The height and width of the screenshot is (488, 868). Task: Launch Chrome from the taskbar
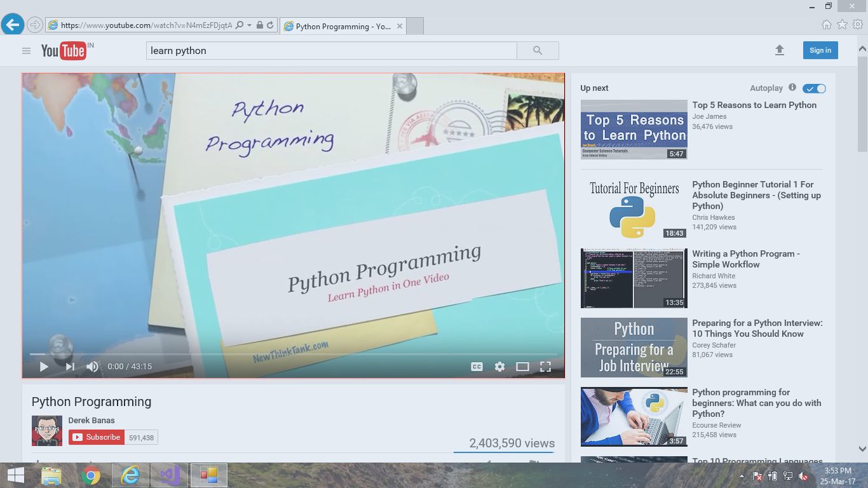(x=91, y=475)
